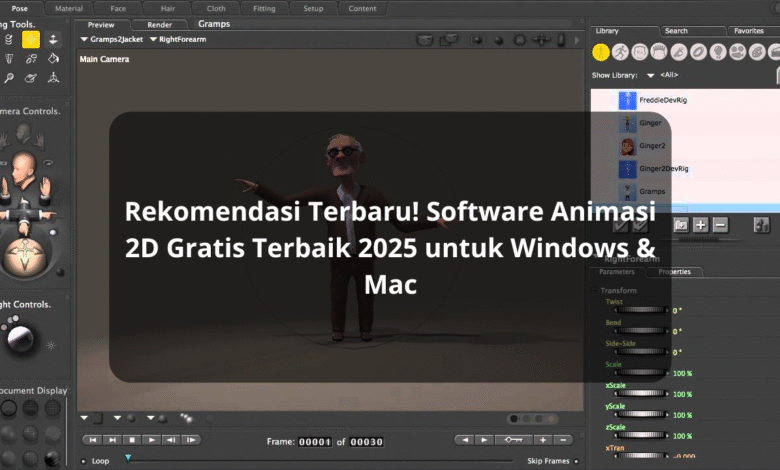This screenshot has width=780, height=470.
Task: Click the head camera control icon
Action: click(x=23, y=170)
